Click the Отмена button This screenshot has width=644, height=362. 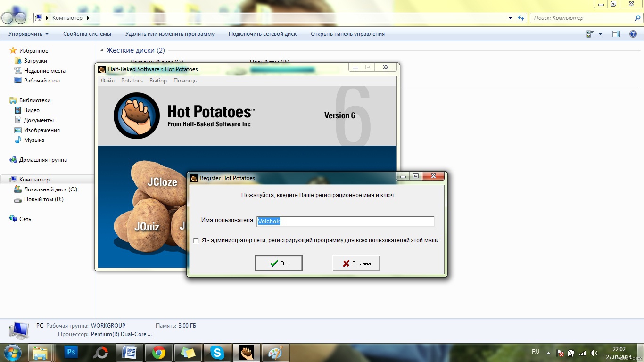coord(356,263)
